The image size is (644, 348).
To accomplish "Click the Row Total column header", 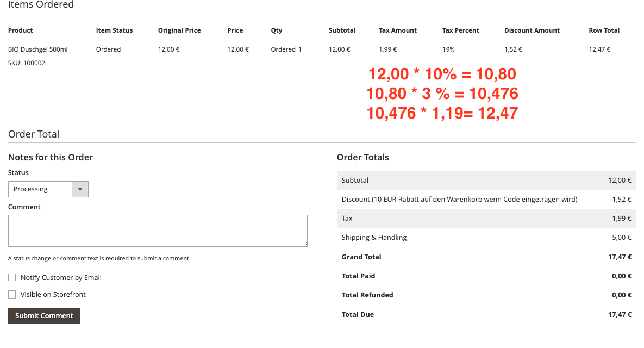I will tap(604, 30).
